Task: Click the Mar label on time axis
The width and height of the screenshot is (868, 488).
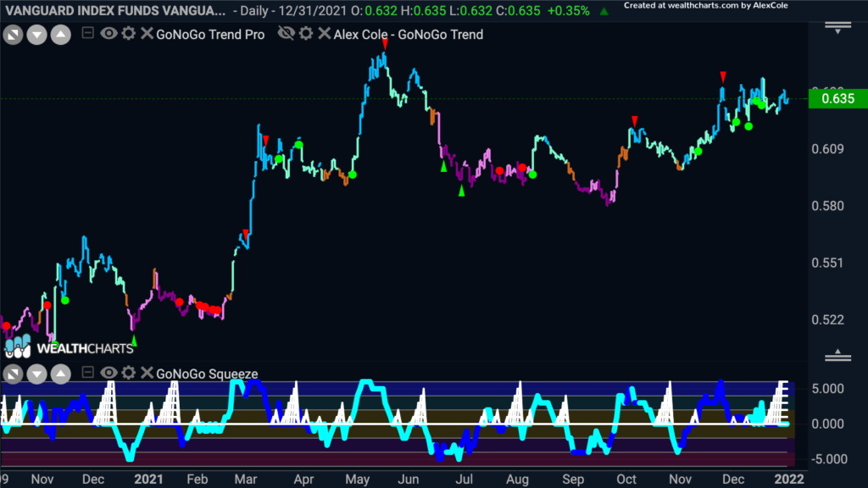Action: click(x=246, y=480)
